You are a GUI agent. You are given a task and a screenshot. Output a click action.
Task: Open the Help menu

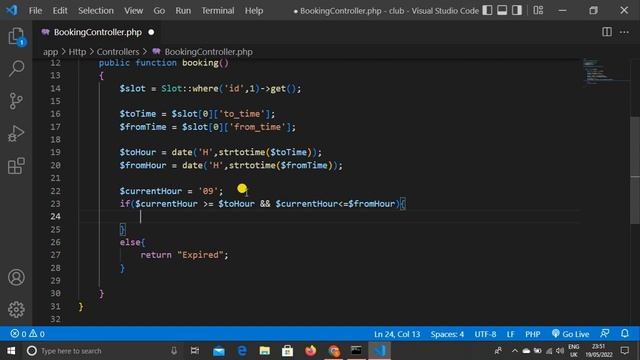click(254, 11)
